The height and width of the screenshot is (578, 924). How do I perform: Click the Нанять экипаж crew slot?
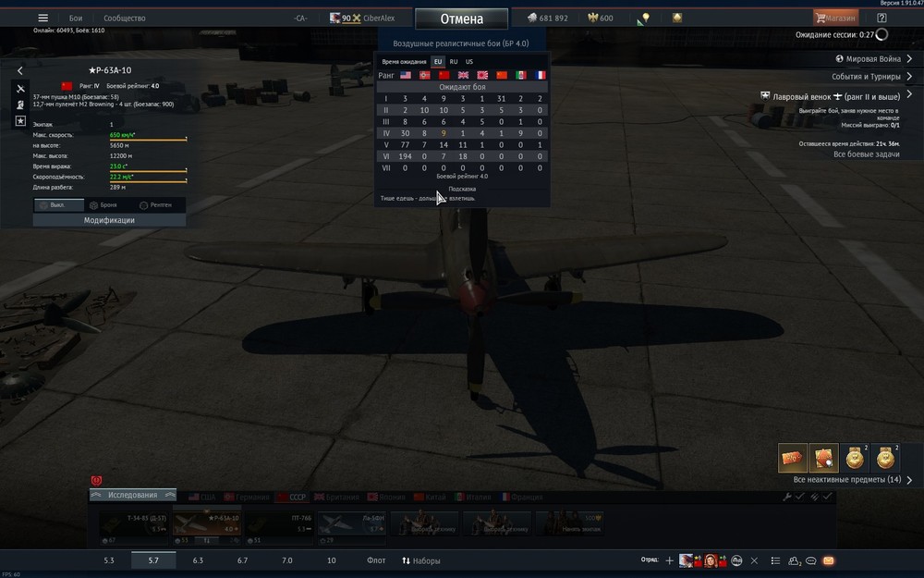pos(570,523)
